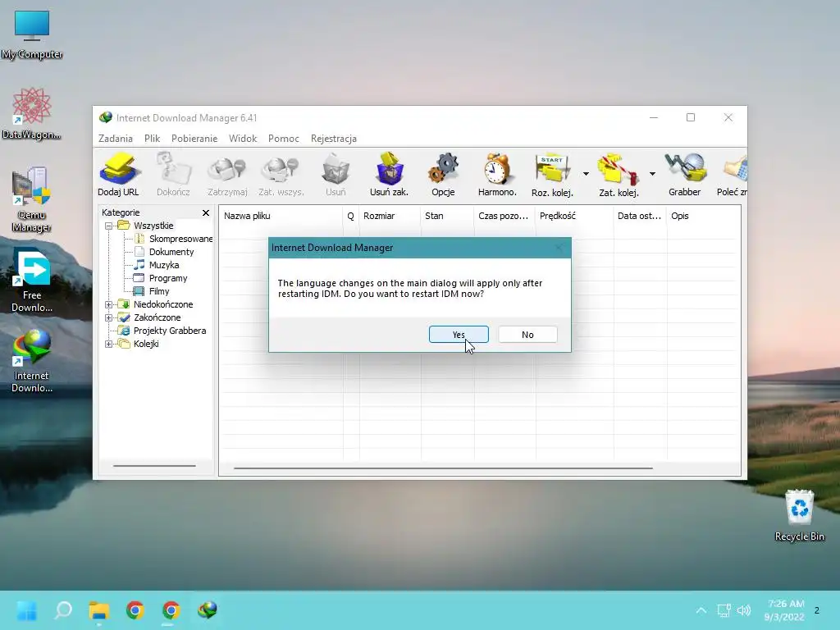Sort by Opis column header

[x=704, y=216]
